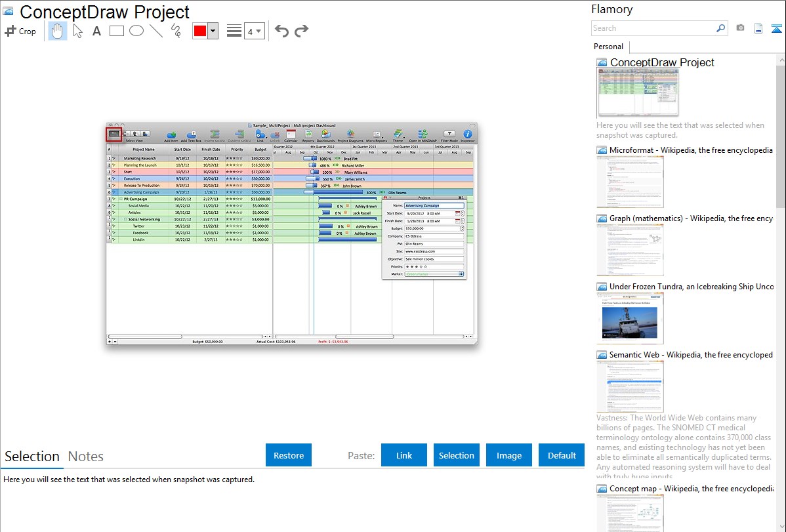Select the text annotation tool
This screenshot has width=786, height=532.
pyautogui.click(x=96, y=31)
